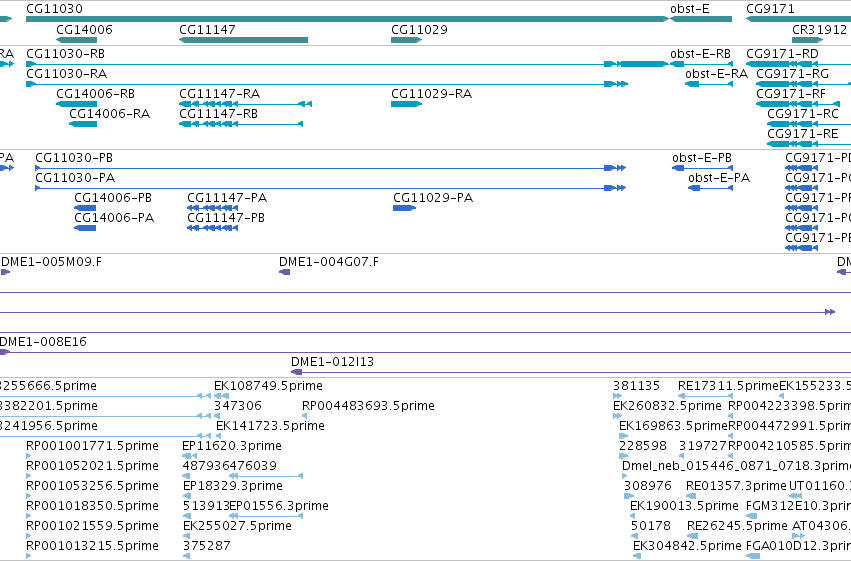The height and width of the screenshot is (561, 851).
Task: Select EST RP001053256.5prime
Action: [29, 496]
